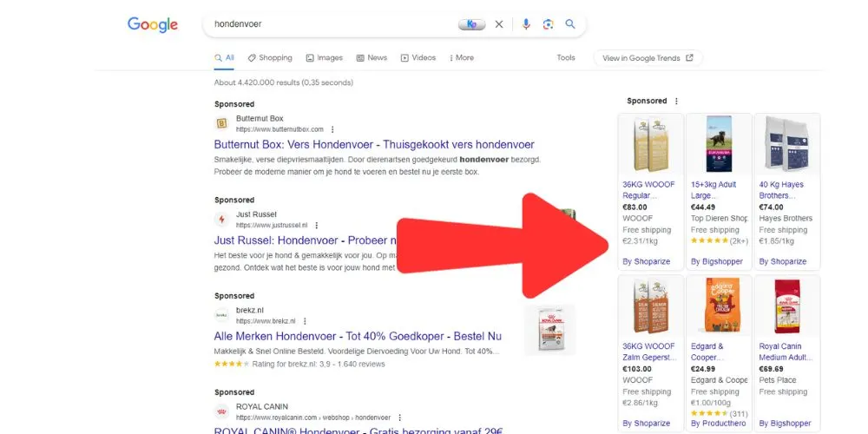Click the Edgard & Cooper product image
This screenshot has width=868, height=434.
coord(719,306)
